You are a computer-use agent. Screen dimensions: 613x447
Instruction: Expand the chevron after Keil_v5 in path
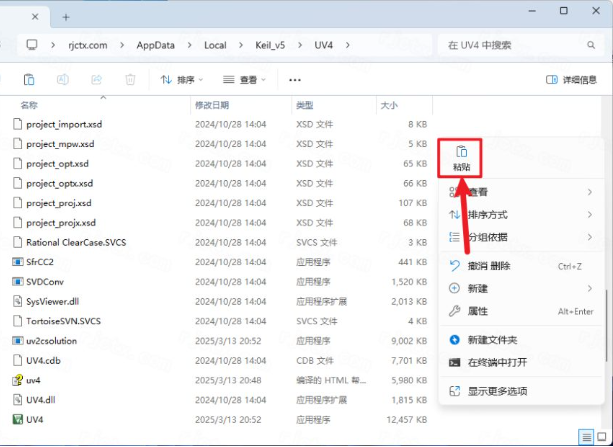click(x=300, y=45)
